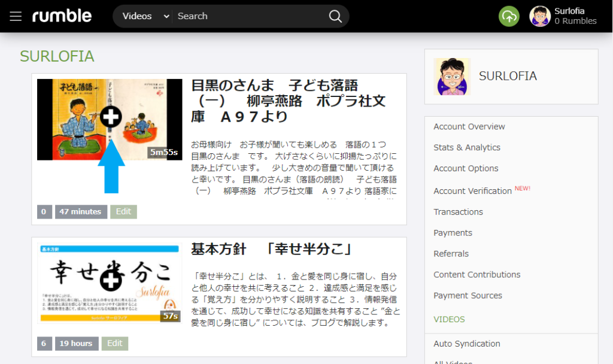Screen dimensions: 613x364
Task: Select Account Verification menu item
Action: tap(472, 191)
